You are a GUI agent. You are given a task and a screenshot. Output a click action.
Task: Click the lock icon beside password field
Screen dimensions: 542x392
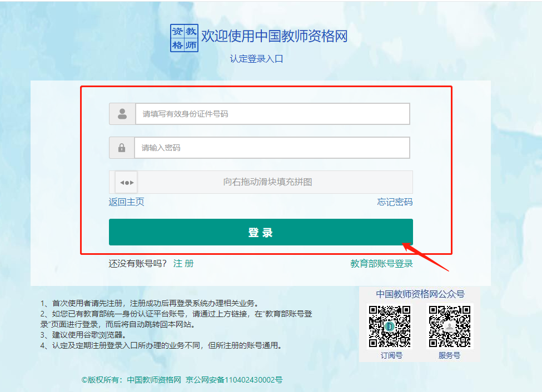click(x=122, y=148)
